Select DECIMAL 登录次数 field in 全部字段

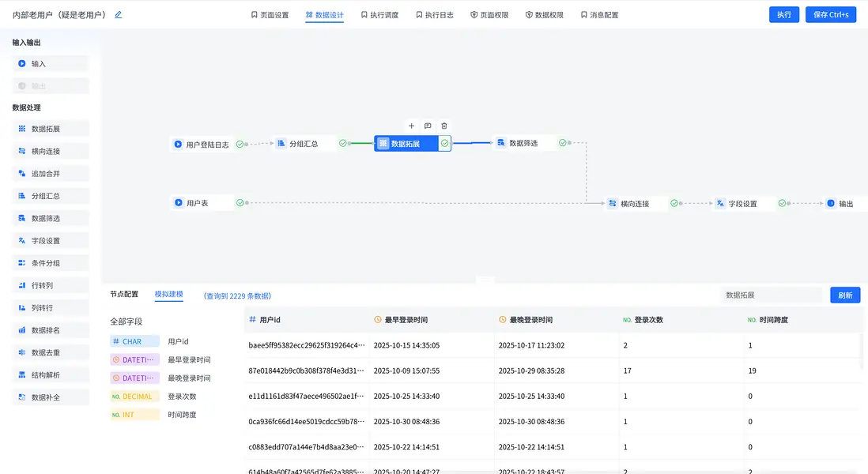point(153,397)
